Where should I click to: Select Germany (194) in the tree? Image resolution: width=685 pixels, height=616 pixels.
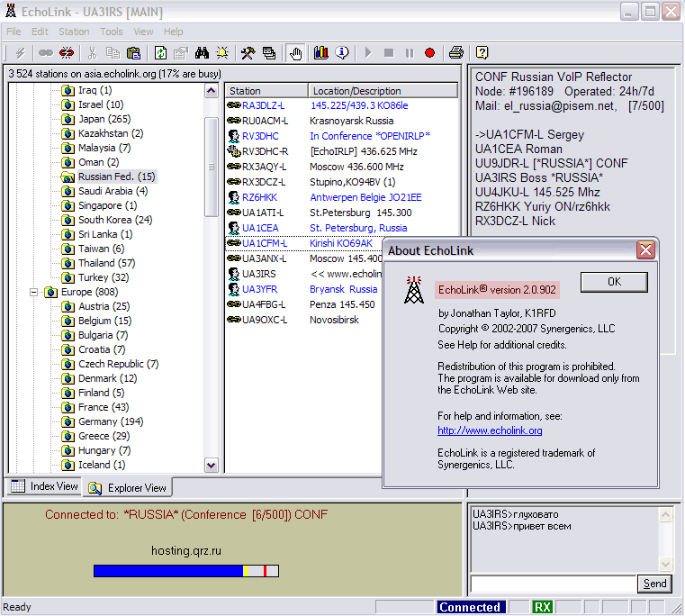pyautogui.click(x=111, y=421)
